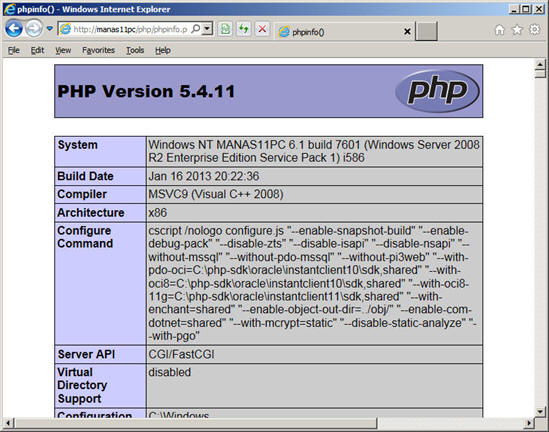Expand the address bar autocomplete dropdown

point(207,29)
